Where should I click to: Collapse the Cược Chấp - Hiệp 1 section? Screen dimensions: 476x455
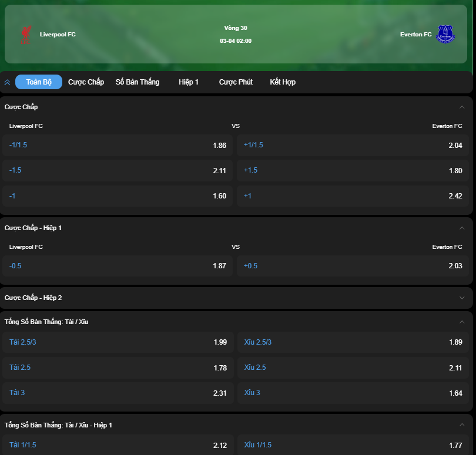(x=462, y=228)
